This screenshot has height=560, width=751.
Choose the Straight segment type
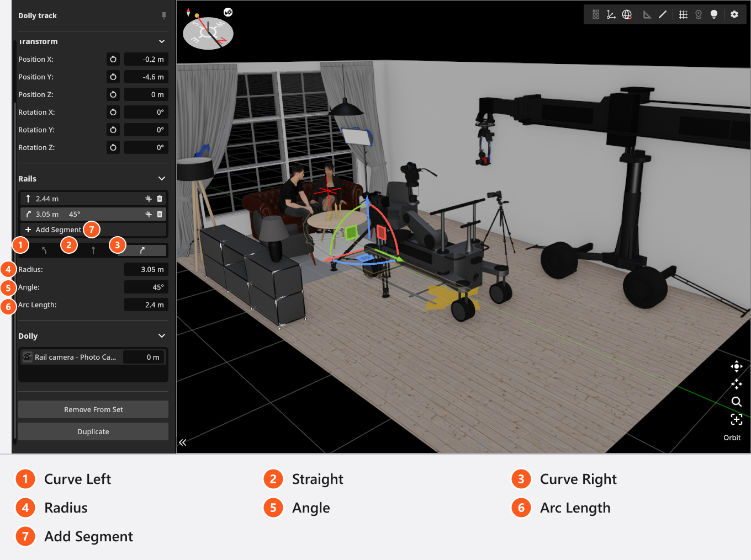(93, 250)
